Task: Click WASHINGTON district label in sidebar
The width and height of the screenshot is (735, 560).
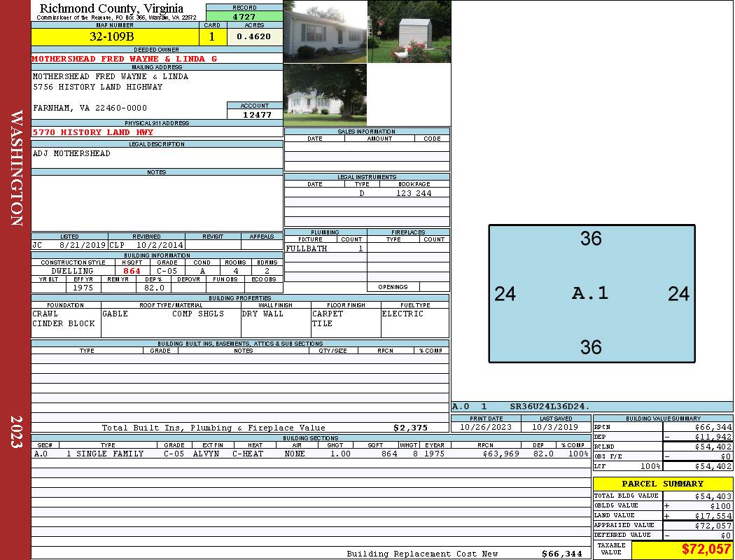Action: pos(16,168)
